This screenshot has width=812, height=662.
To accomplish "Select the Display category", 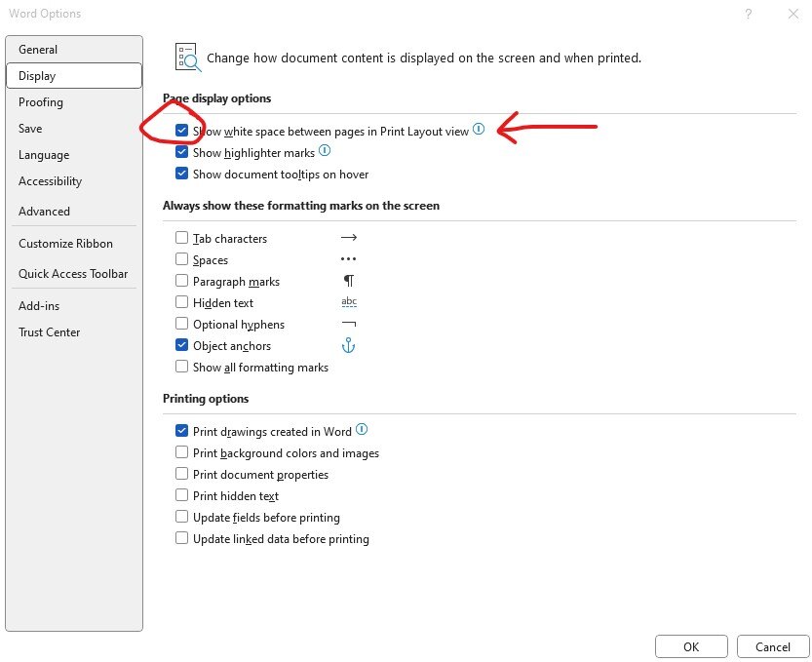I will 73,76.
